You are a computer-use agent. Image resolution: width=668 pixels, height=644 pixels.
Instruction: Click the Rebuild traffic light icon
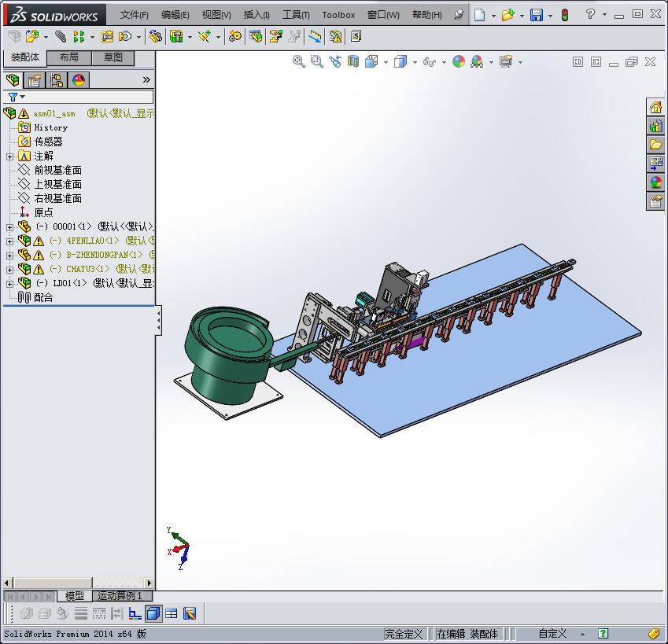565,15
